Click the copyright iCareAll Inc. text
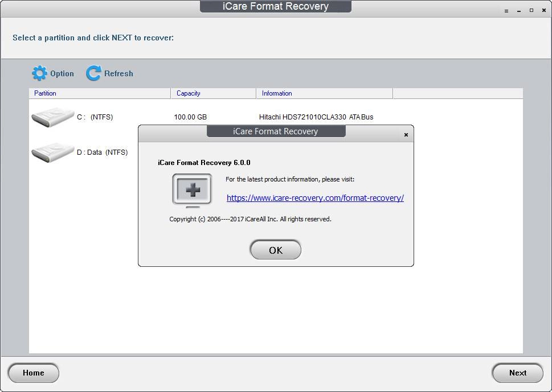The height and width of the screenshot is (392, 552). point(250,219)
